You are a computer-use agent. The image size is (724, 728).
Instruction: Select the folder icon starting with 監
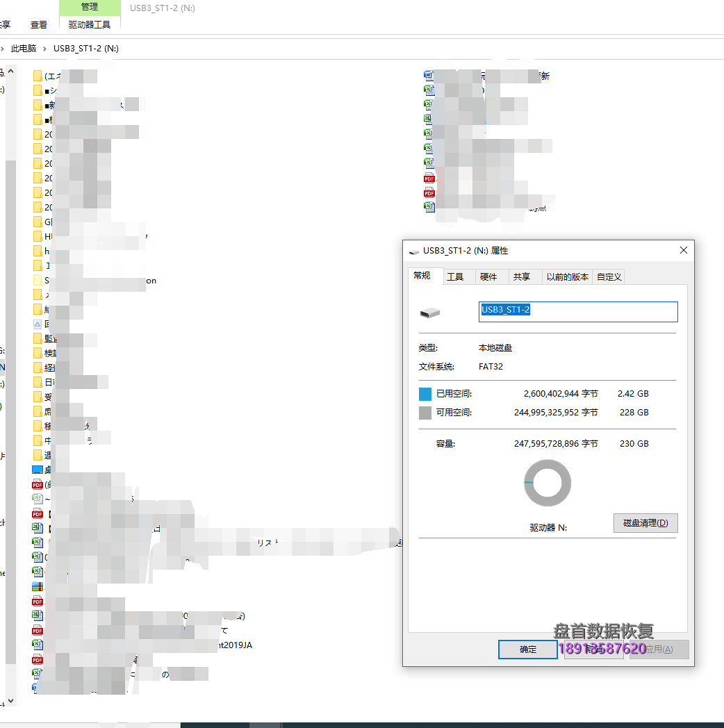(x=38, y=338)
